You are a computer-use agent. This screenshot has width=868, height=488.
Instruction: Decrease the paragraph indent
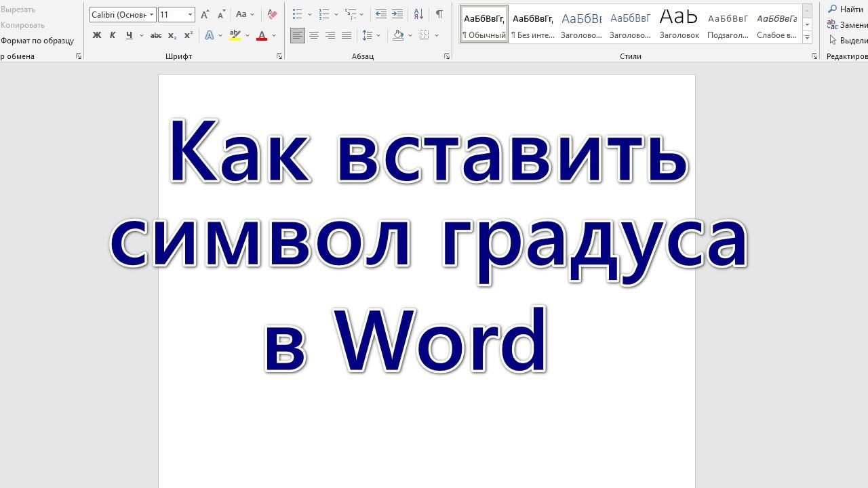coord(381,14)
